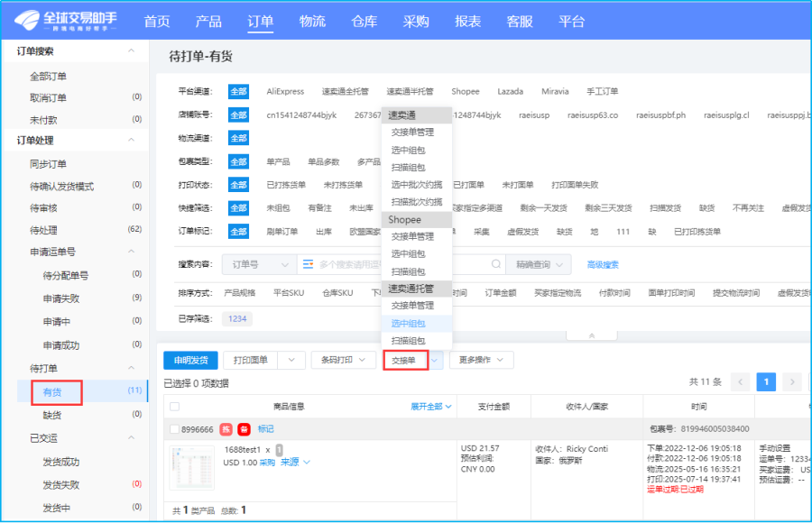
Task: Toggle 全部 filter on 平台渠道 row
Action: click(239, 91)
